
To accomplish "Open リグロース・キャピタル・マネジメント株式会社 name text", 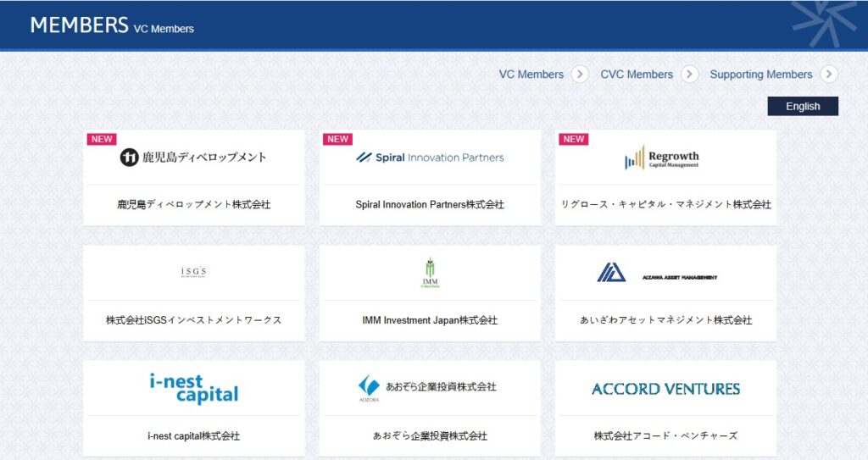I will [666, 204].
